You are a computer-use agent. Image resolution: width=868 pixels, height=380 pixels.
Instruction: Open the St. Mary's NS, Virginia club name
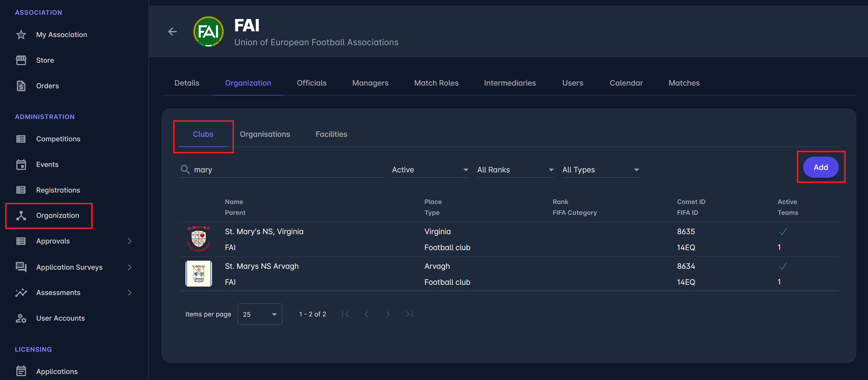click(x=264, y=231)
